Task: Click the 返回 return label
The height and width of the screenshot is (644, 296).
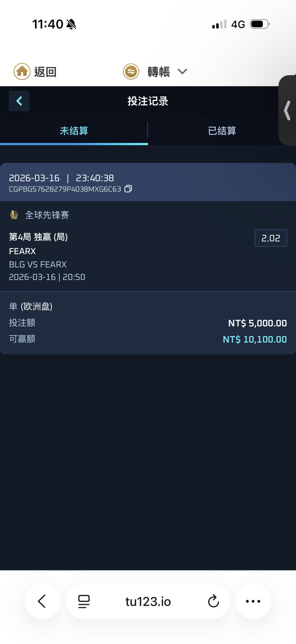Action: point(45,72)
